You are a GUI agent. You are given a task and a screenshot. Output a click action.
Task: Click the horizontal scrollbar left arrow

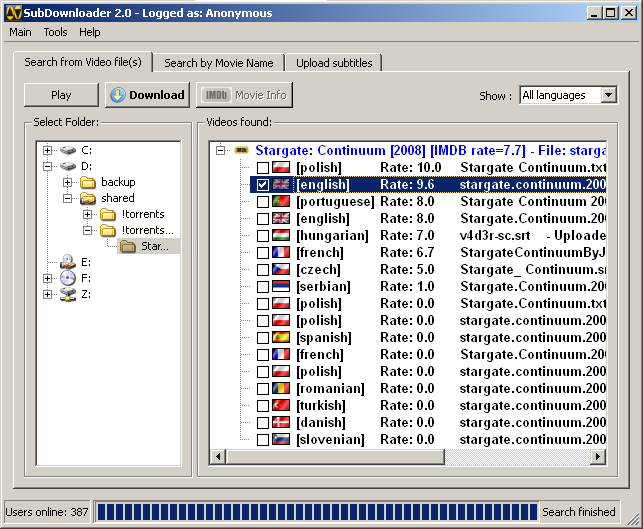218,456
